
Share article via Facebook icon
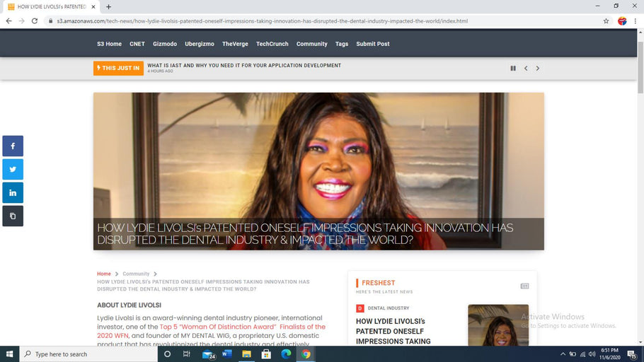[13, 146]
